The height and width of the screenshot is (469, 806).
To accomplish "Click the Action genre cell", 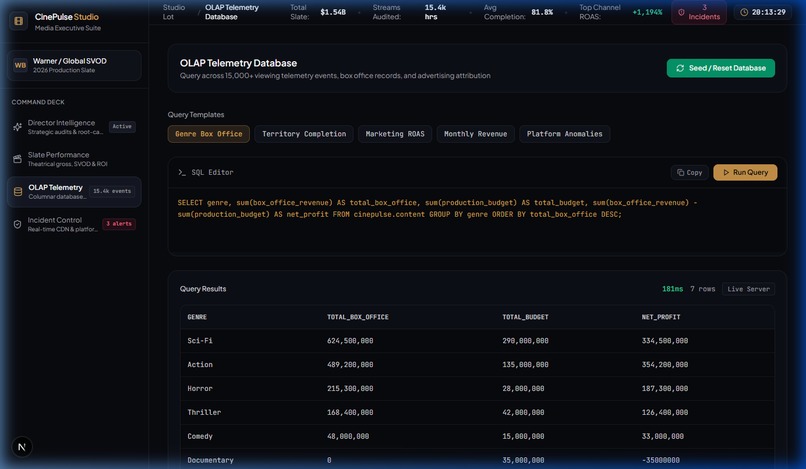I will (x=200, y=364).
